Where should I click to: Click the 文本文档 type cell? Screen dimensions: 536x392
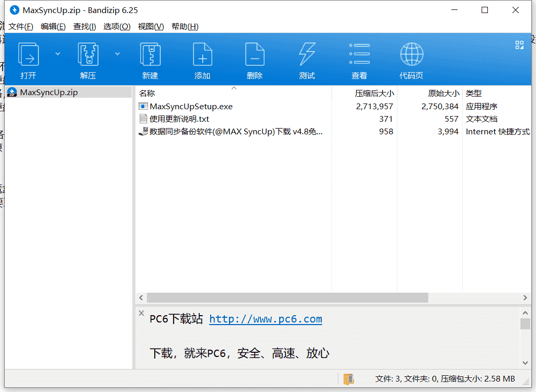click(481, 119)
